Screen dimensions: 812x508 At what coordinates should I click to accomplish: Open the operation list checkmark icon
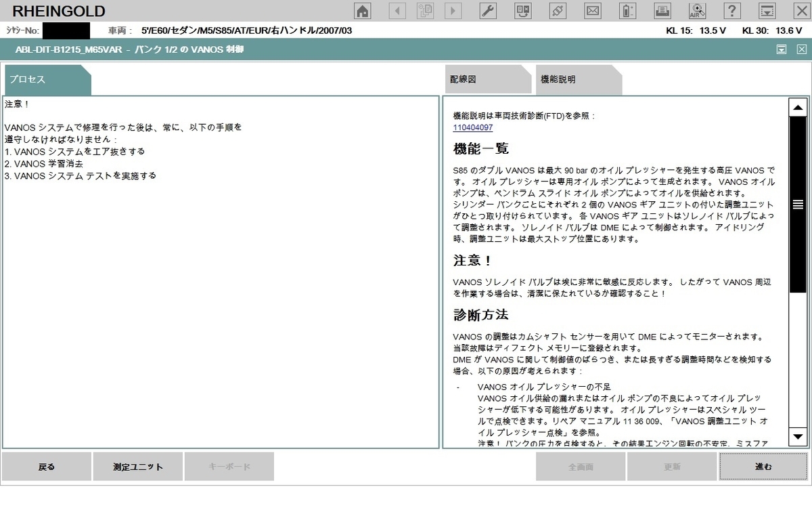tap(523, 10)
